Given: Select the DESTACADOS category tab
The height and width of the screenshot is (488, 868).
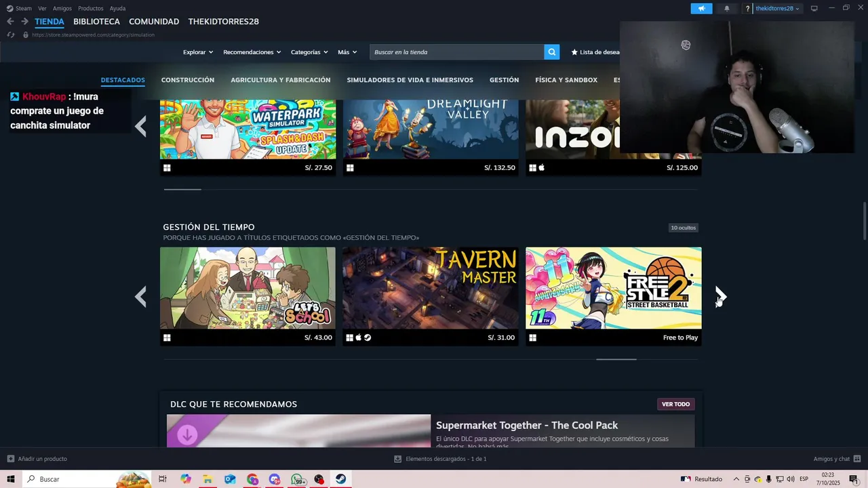Looking at the screenshot, I should coord(123,80).
